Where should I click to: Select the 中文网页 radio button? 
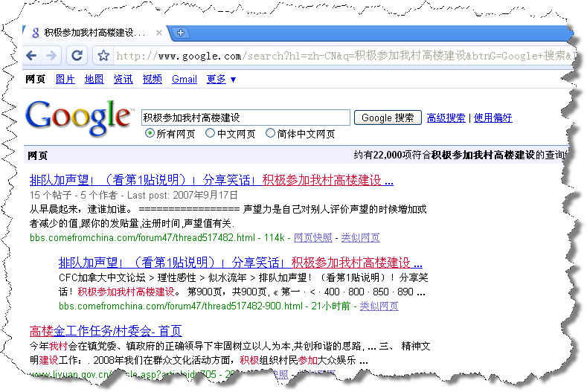point(211,134)
